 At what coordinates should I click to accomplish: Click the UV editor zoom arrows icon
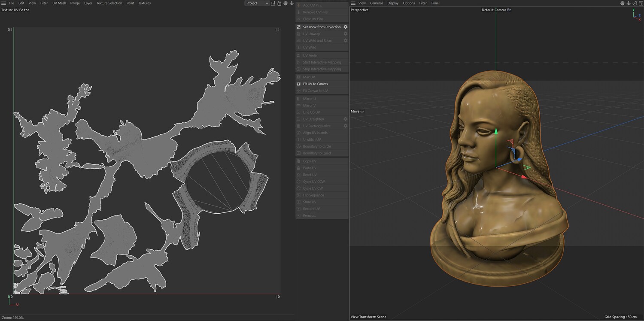292,3
